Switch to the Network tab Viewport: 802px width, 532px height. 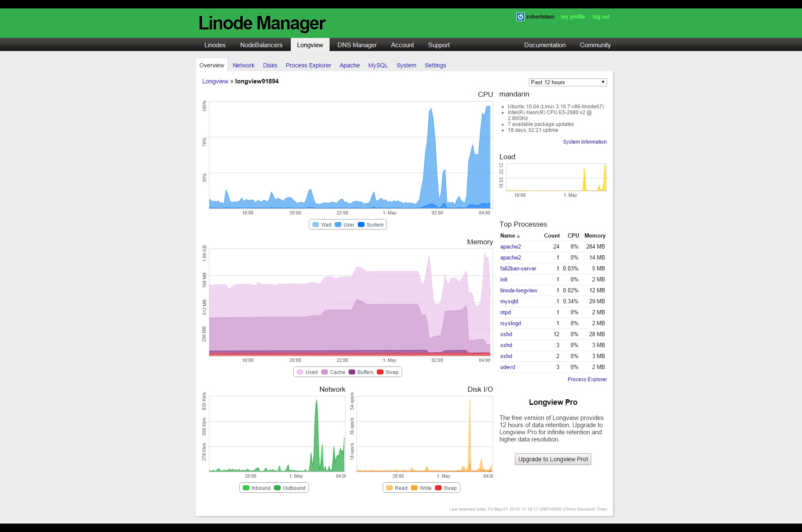pyautogui.click(x=244, y=65)
